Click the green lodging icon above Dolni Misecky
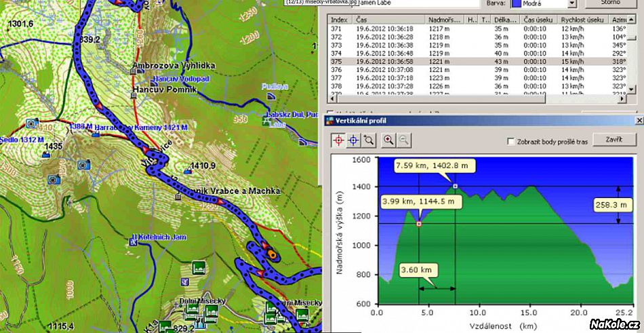644x333 pixels. 199,267
